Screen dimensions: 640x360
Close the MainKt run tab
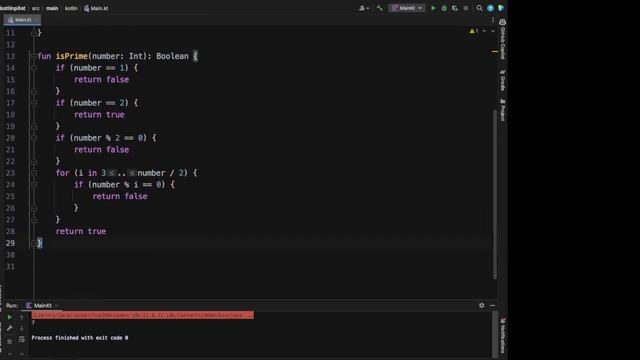point(56,305)
